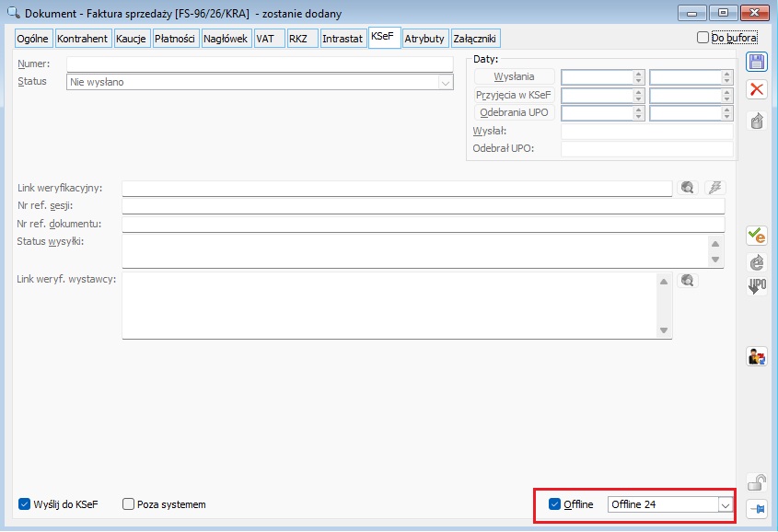This screenshot has width=778, height=532.
Task: Click the Wysłania time spinner arrows
Action: (726, 76)
